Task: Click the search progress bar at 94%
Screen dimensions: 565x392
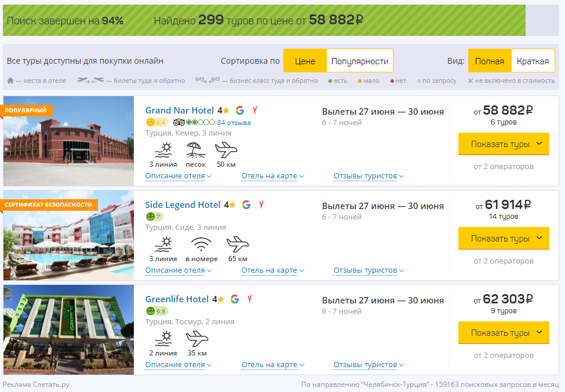Action: (264, 20)
